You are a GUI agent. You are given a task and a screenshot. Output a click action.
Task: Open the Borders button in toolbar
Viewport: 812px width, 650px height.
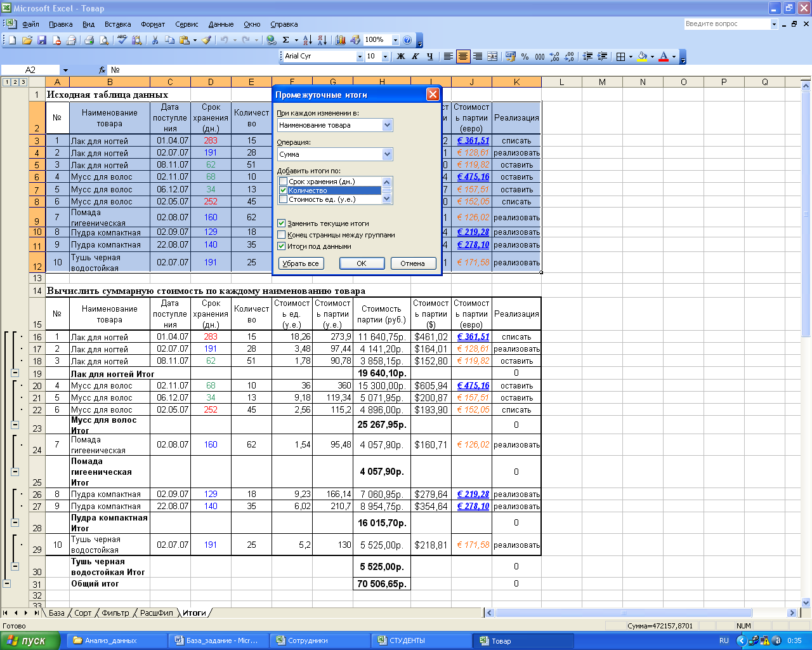[x=620, y=56]
